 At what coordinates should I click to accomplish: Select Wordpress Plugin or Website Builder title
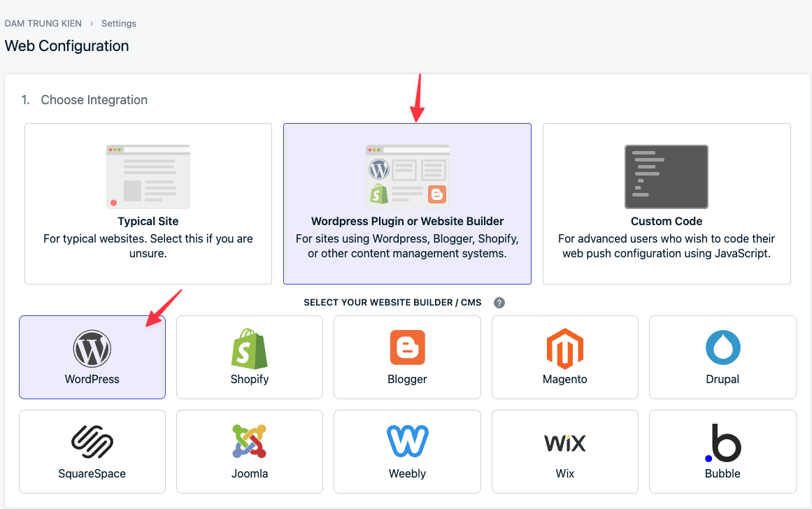(x=408, y=221)
